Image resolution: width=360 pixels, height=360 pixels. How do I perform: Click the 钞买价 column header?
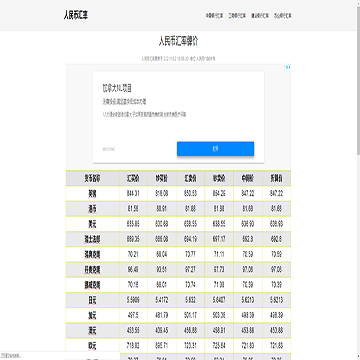[162, 178]
